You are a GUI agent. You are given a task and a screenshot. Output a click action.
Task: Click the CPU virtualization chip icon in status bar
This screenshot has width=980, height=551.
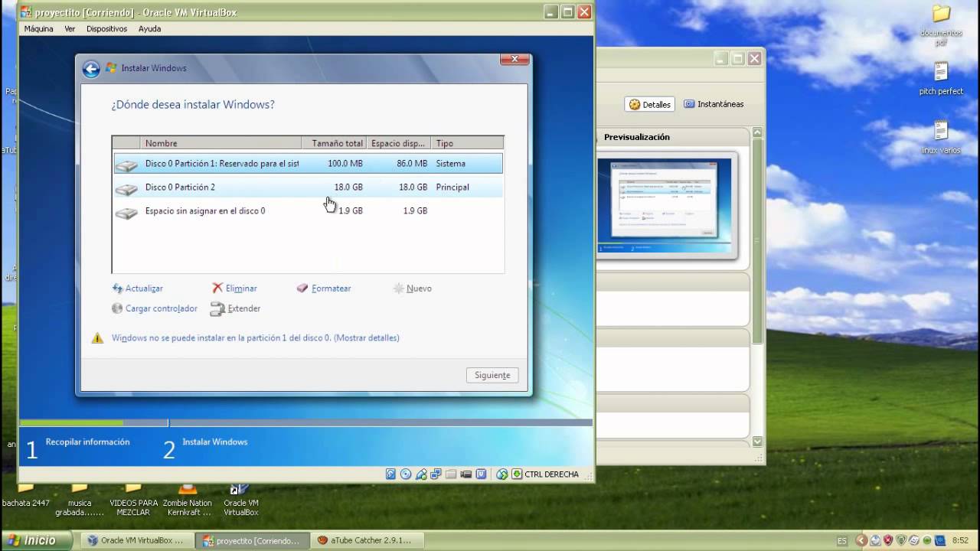point(481,474)
